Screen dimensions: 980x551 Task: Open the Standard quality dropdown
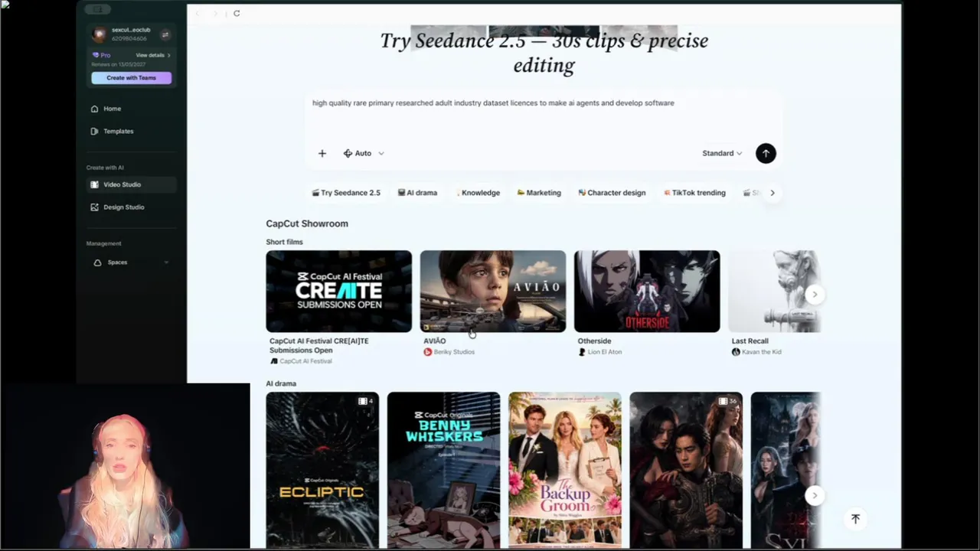[722, 153]
